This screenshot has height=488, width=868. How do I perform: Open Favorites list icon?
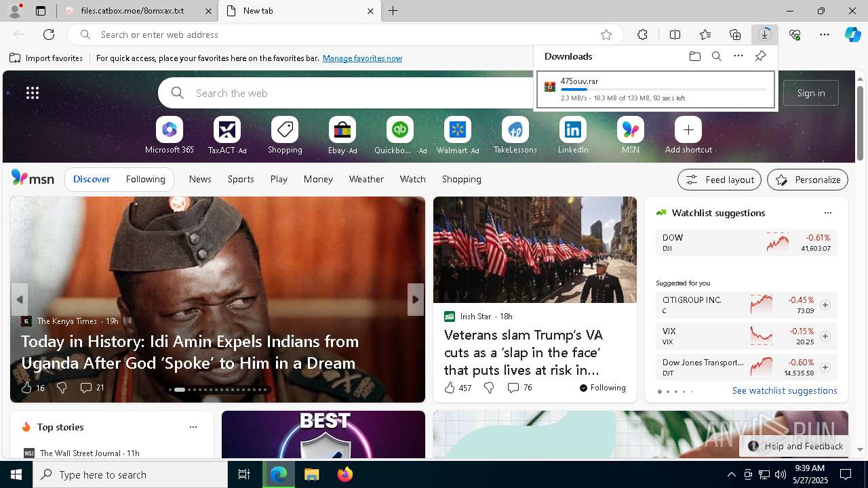705,35
